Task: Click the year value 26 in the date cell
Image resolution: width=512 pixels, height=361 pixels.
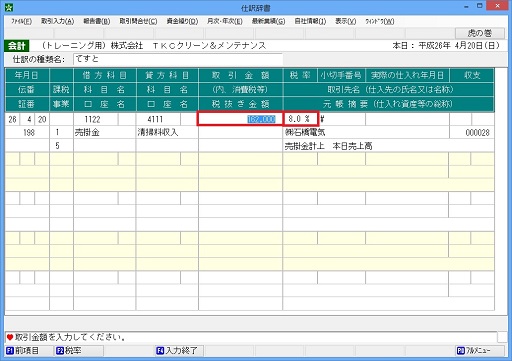Action: (x=12, y=119)
